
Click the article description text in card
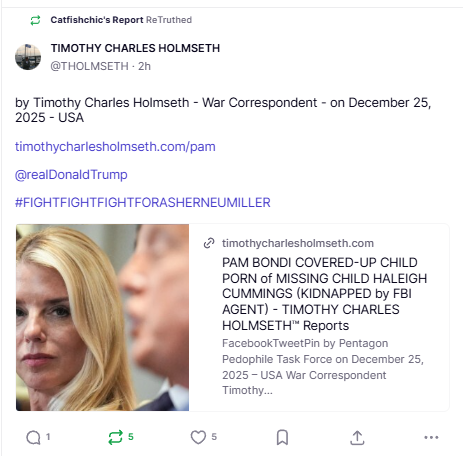tap(323, 367)
